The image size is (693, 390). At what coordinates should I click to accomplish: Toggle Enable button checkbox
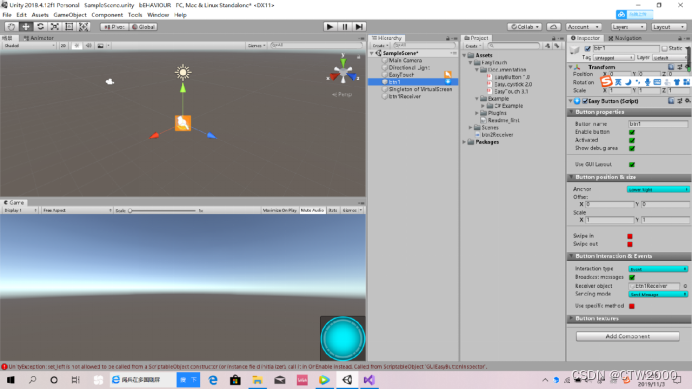(x=632, y=132)
